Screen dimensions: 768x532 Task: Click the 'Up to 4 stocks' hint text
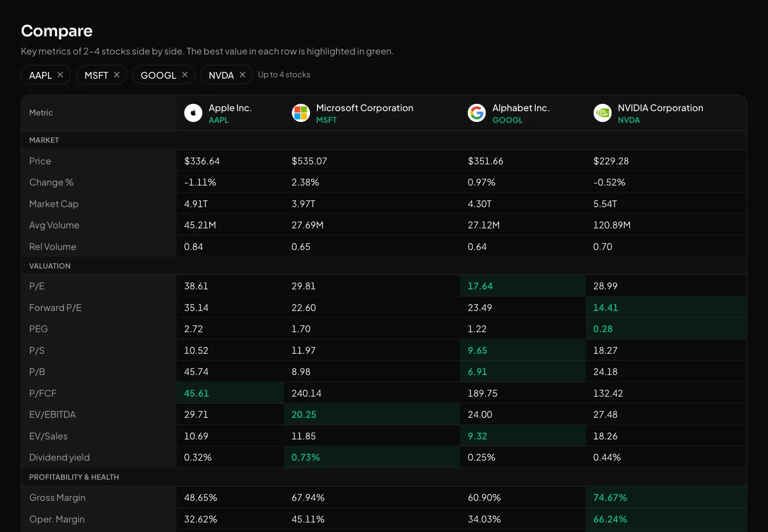pos(284,75)
